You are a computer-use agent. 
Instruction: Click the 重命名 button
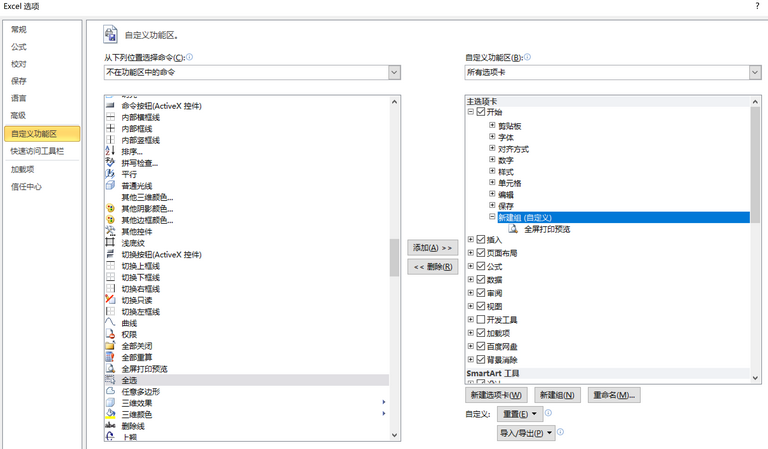click(614, 395)
